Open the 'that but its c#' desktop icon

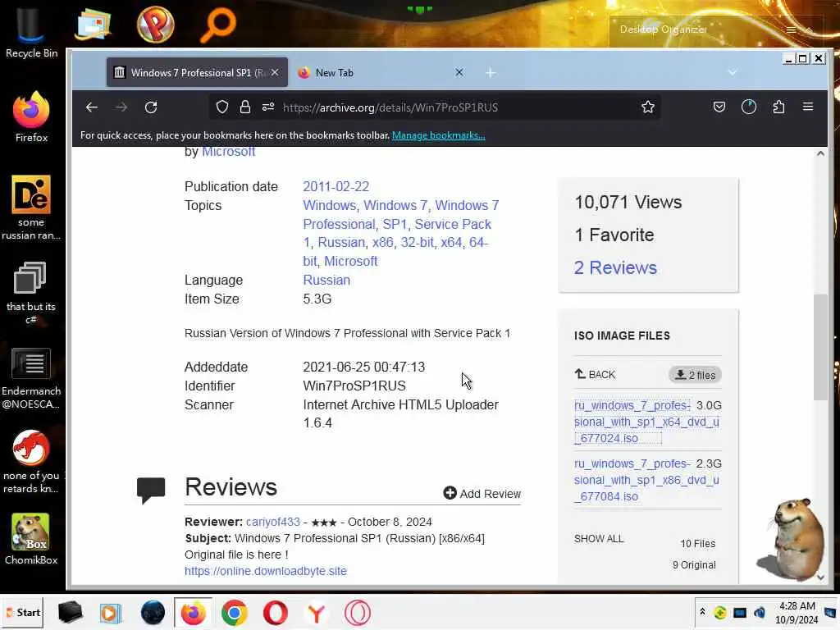[30, 293]
